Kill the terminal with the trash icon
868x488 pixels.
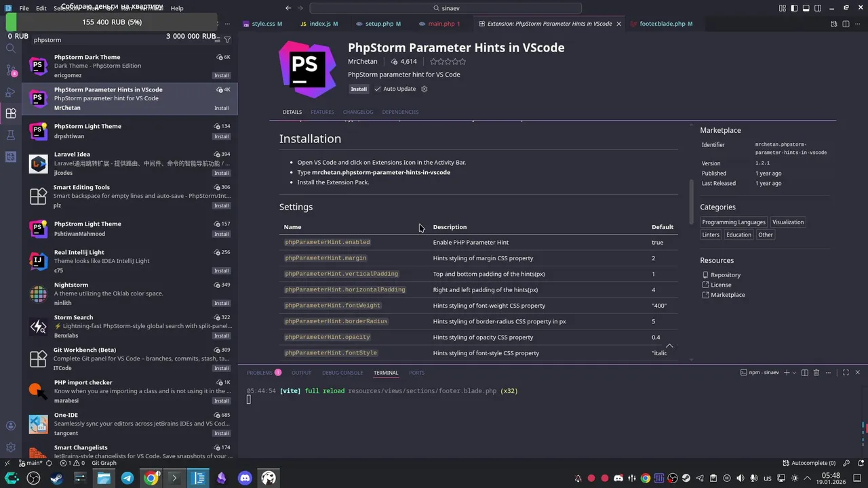coord(816,373)
